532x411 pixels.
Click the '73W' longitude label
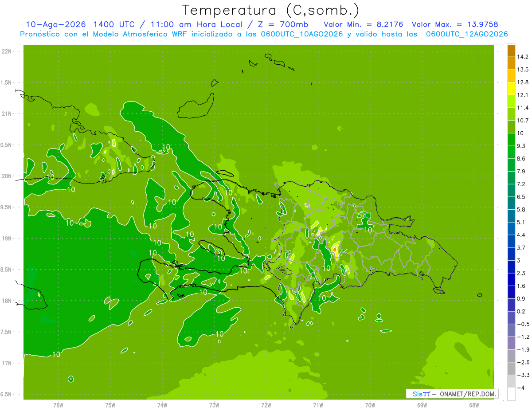214,405
